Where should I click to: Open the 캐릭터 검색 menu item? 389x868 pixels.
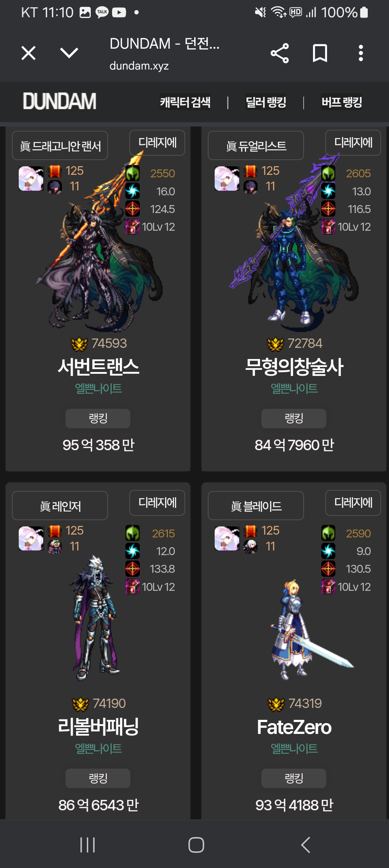coord(185,102)
